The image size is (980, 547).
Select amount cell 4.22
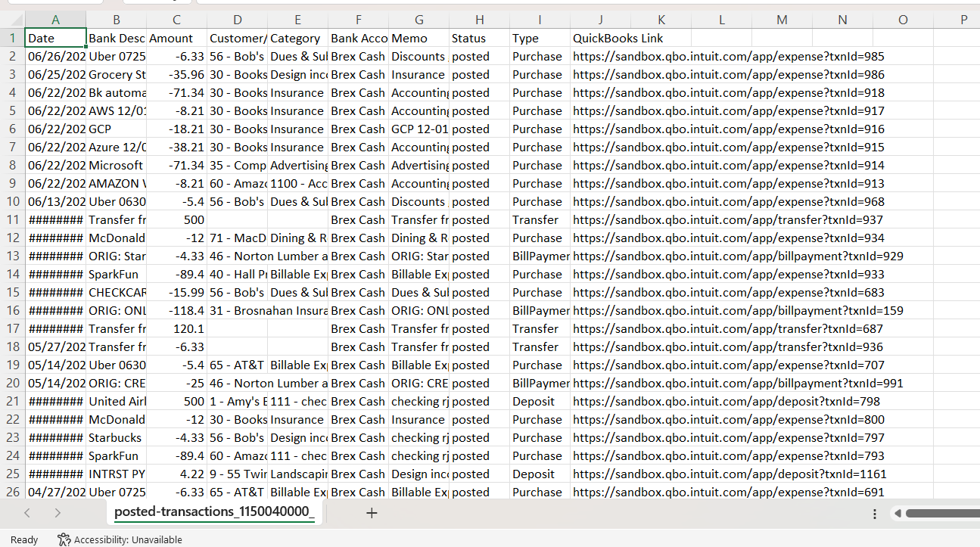tap(176, 474)
